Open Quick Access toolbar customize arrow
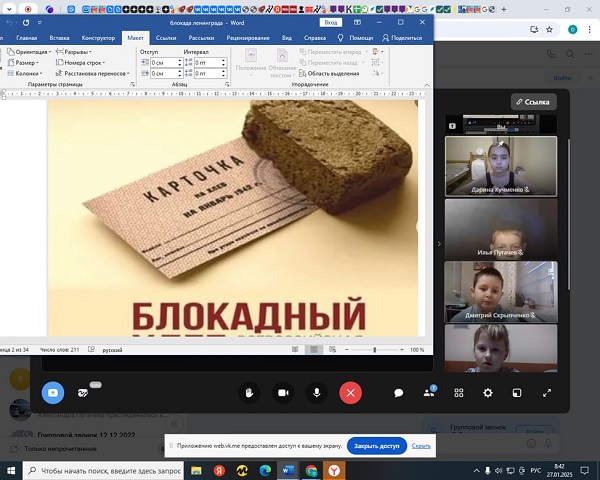 pyautogui.click(x=39, y=23)
